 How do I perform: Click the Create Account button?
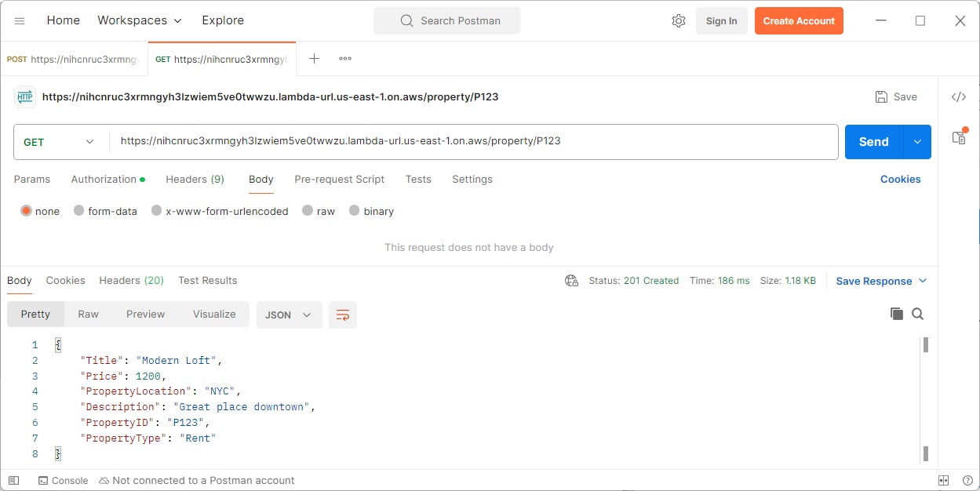pyautogui.click(x=799, y=20)
